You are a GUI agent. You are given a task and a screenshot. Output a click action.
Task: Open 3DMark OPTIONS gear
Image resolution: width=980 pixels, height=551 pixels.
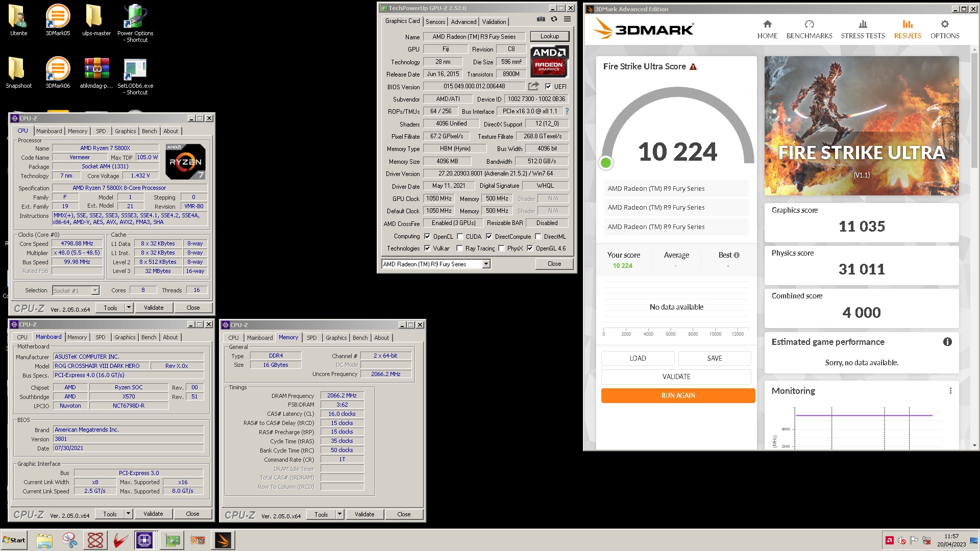[x=945, y=30]
